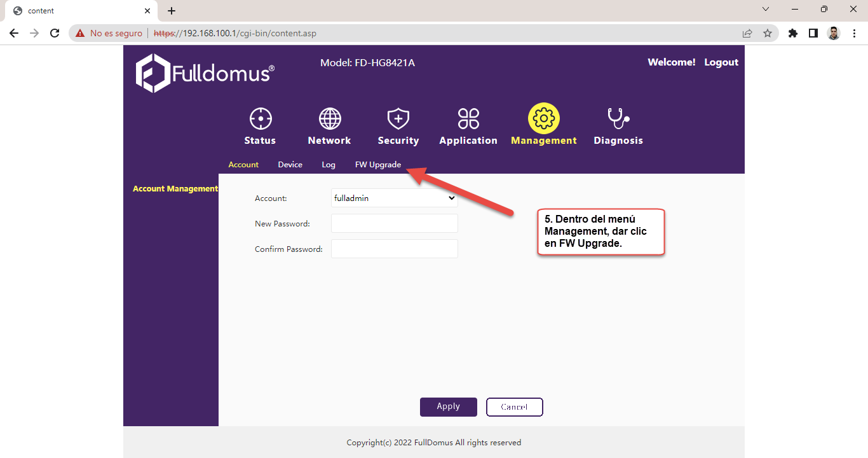The width and height of the screenshot is (868, 458).
Task: Toggle the browser side panel icon
Action: pyautogui.click(x=813, y=33)
